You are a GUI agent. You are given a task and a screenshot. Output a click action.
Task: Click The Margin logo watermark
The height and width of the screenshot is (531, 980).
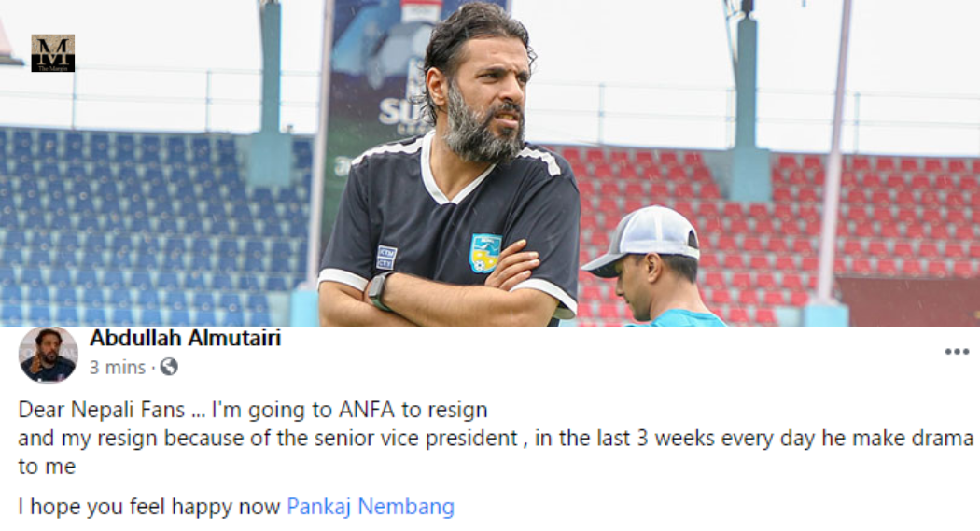[x=53, y=53]
